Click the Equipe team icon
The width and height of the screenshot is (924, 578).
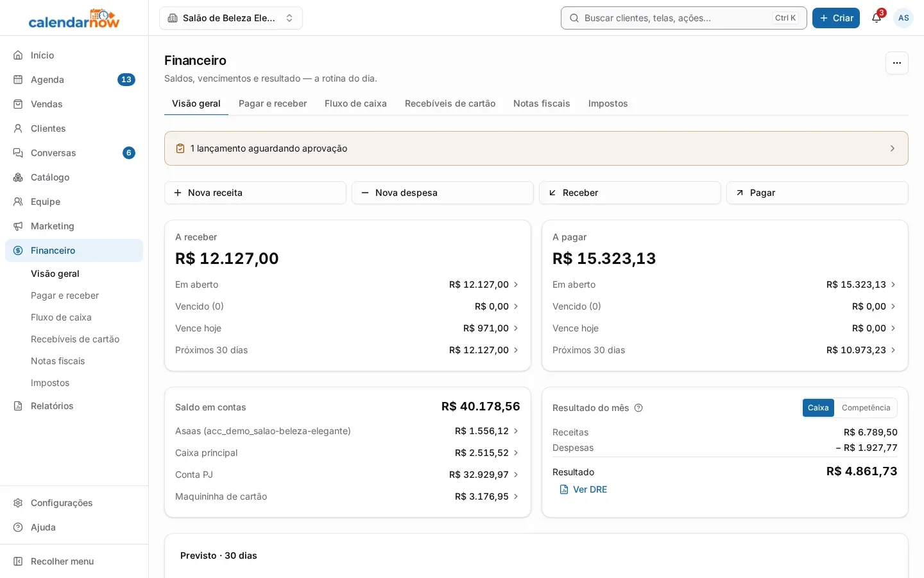click(18, 202)
